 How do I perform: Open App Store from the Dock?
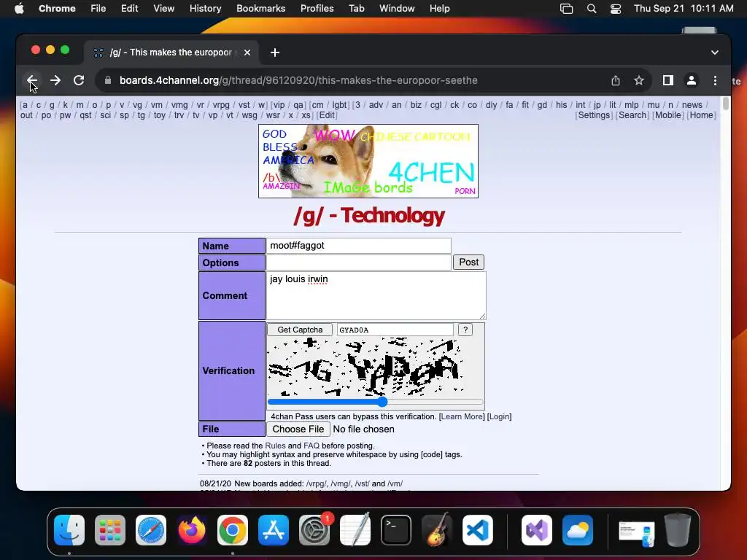pyautogui.click(x=274, y=530)
